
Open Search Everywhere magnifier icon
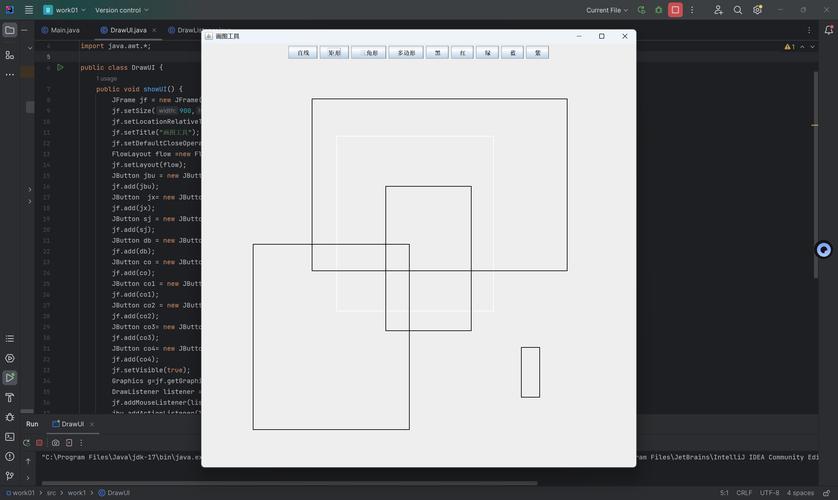[738, 10]
